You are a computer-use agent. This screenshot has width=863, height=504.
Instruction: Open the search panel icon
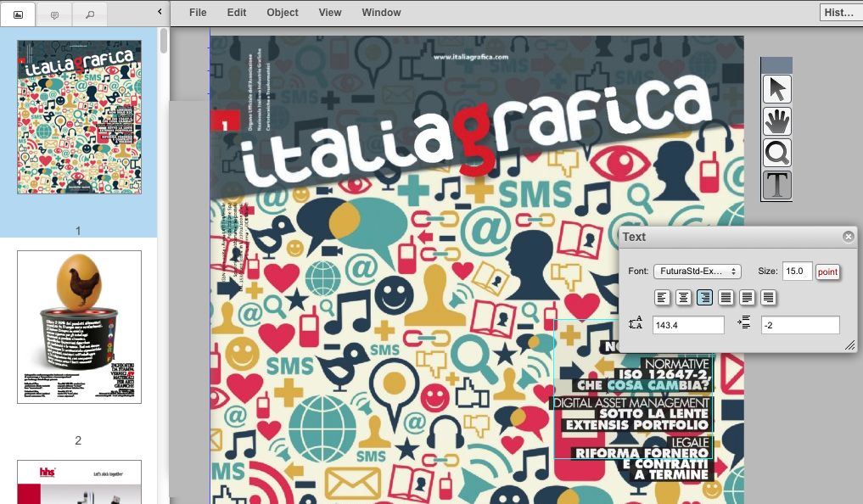[x=88, y=14]
